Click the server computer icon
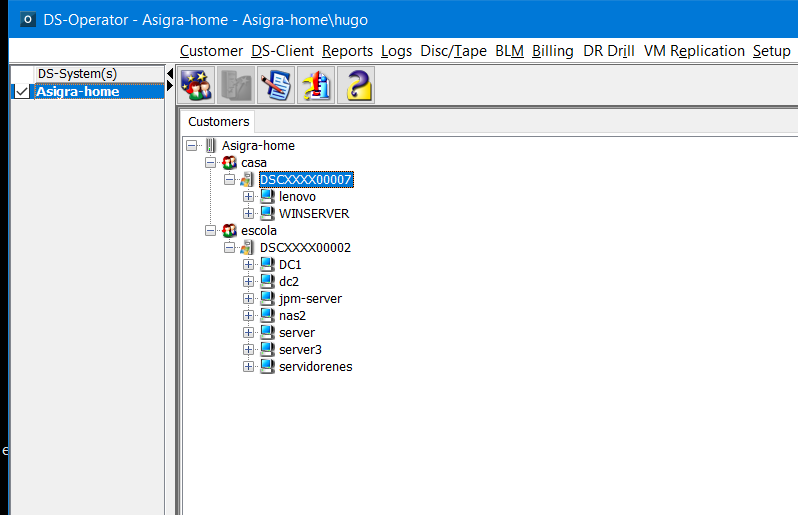Viewport: 798px width, 515px height. [x=267, y=333]
